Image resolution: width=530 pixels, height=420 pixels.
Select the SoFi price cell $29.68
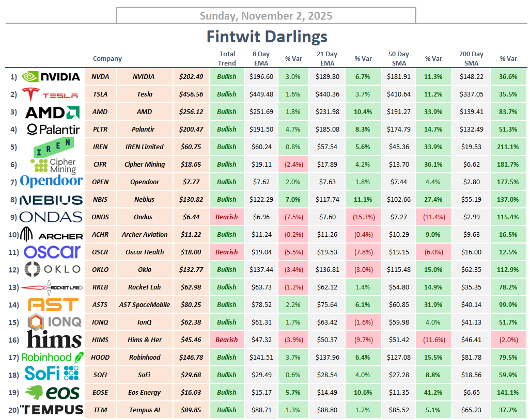point(191,375)
